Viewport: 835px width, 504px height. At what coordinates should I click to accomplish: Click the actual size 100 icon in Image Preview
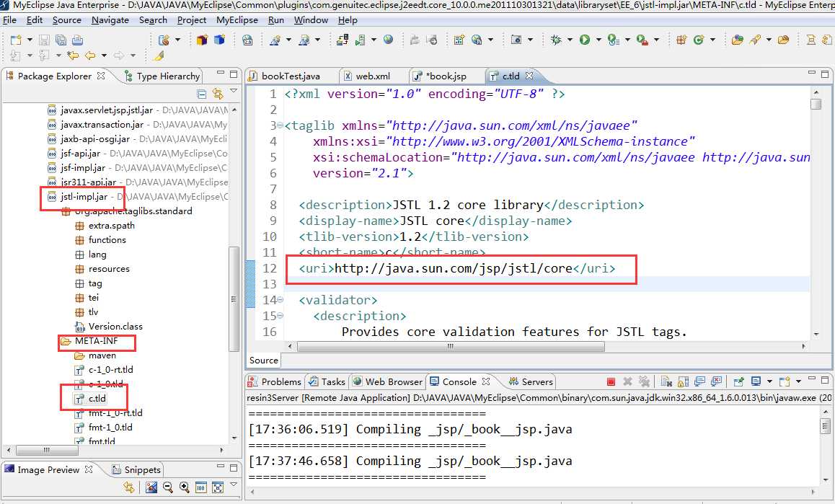200,487
